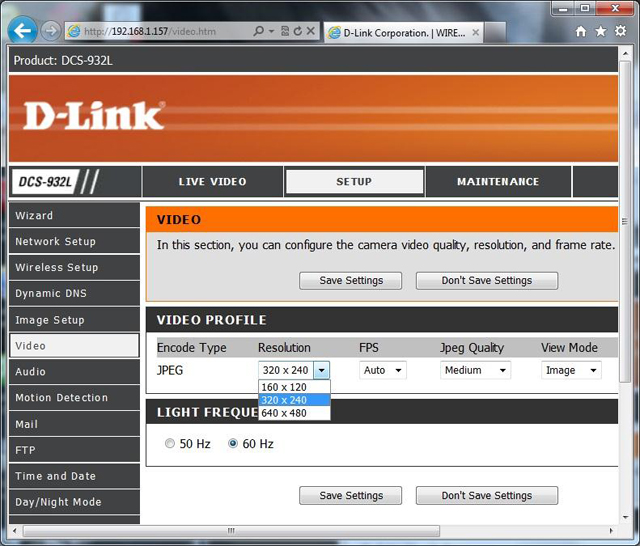Click the compatibility view icon in address bar
640x546 pixels.
pyautogui.click(x=285, y=31)
